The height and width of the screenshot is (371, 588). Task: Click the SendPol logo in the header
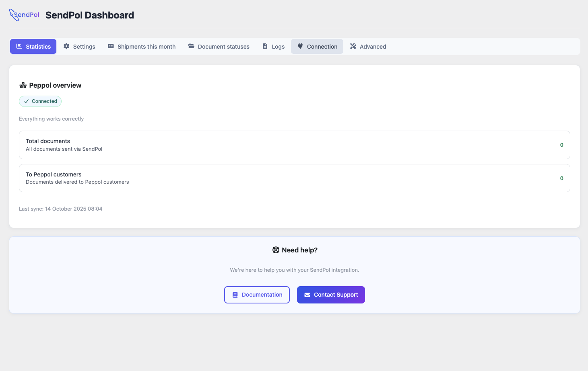(x=24, y=14)
